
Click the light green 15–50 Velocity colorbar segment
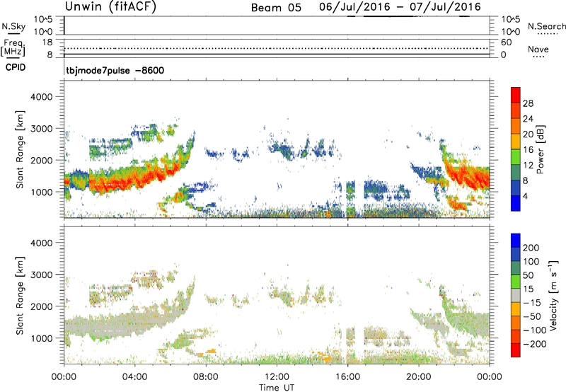click(x=516, y=282)
